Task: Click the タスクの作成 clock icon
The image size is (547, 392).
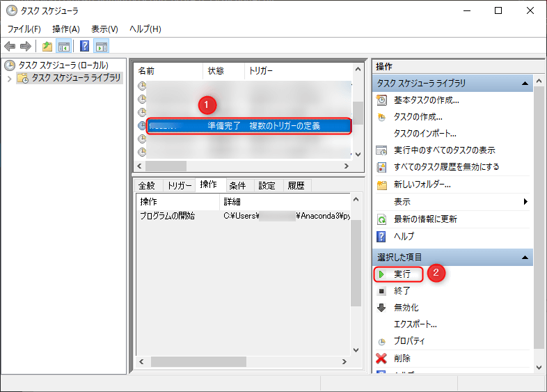Action: click(381, 117)
